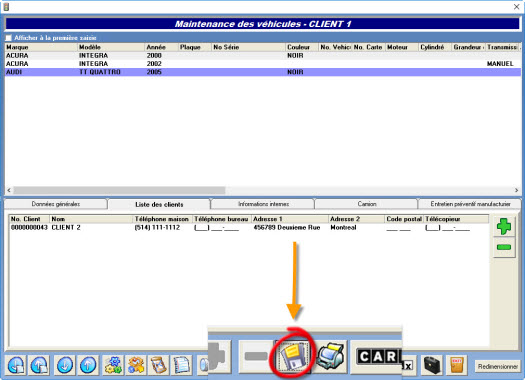Click the horizontal scrollbar thumb in vehicle list
The width and height of the screenshot is (525, 380).
[x=119, y=190]
